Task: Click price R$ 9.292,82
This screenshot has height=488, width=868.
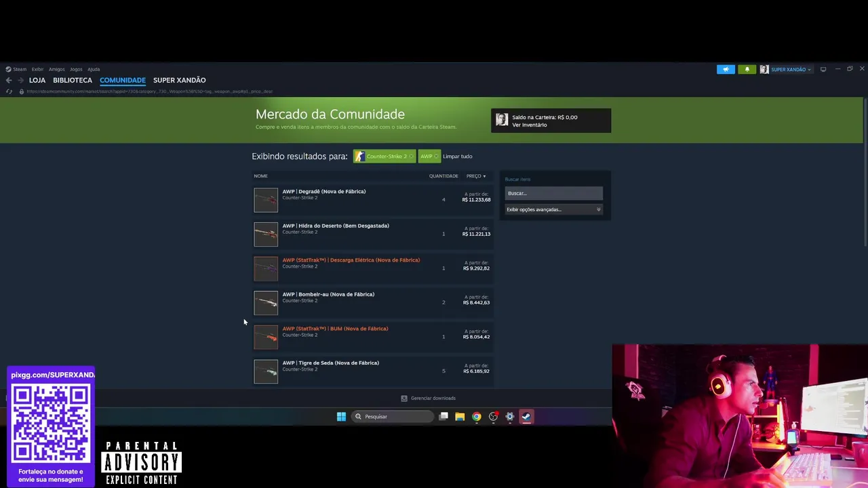Action: click(x=476, y=268)
